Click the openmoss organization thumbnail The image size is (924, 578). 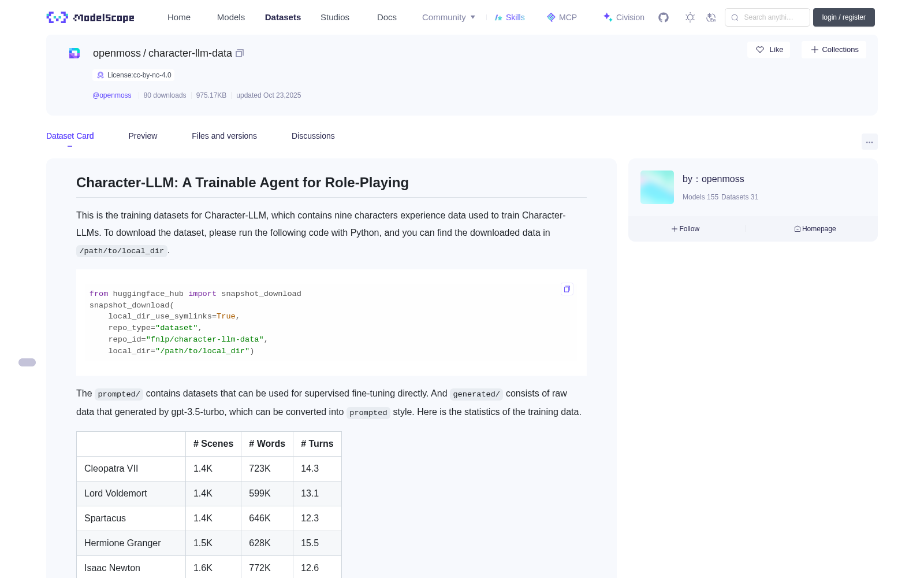[657, 187]
